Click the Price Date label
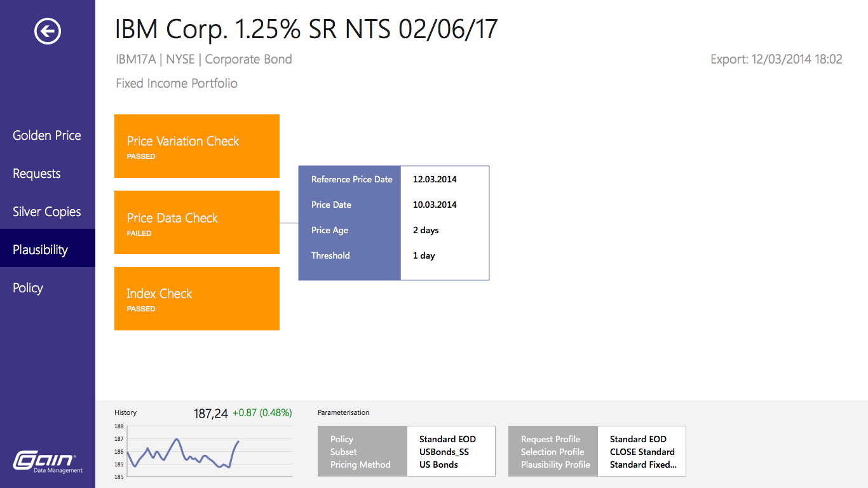Viewport: 868px width, 488px height. coord(331,205)
